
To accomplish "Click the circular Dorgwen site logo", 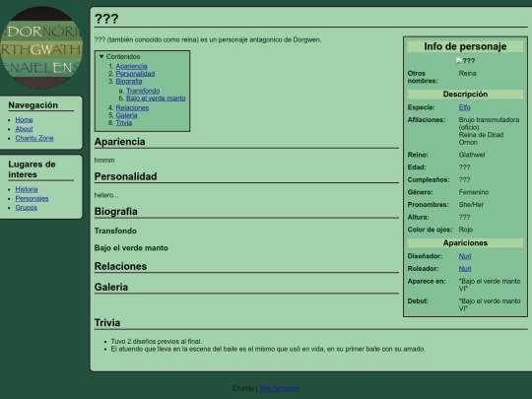I will pyautogui.click(x=41, y=48).
